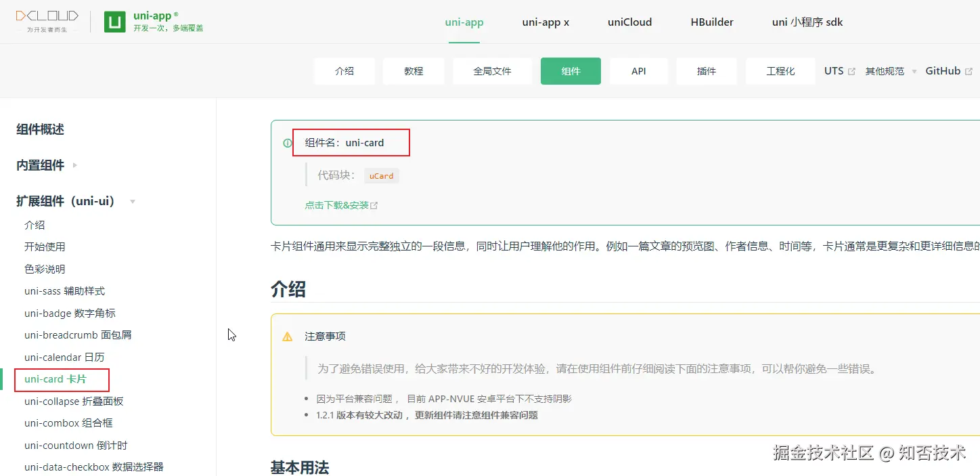980x476 pixels.
Task: Click the uni-app 开发一次，多端覆盖 title text
Action: (168, 22)
